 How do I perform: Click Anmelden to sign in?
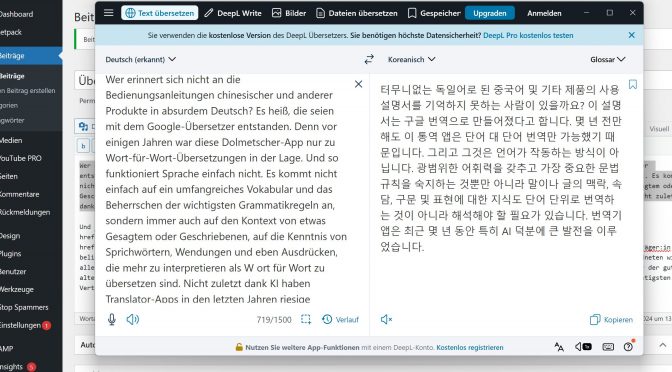coord(544,13)
